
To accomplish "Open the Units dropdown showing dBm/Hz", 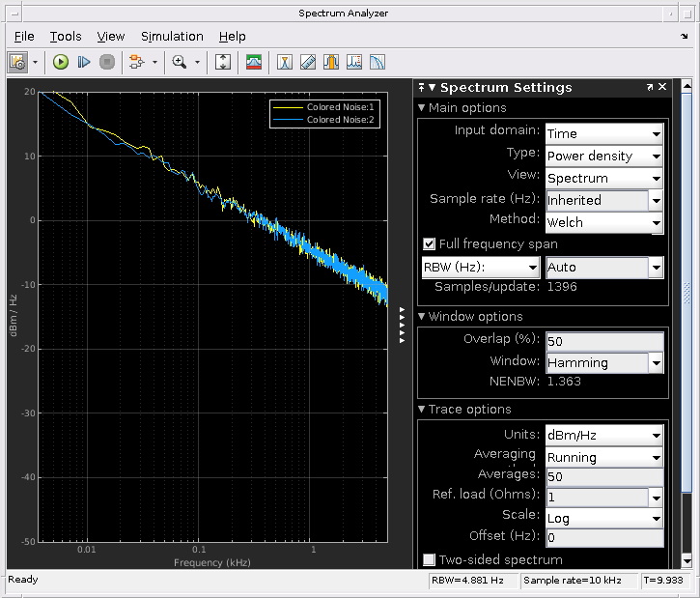I will tap(603, 436).
